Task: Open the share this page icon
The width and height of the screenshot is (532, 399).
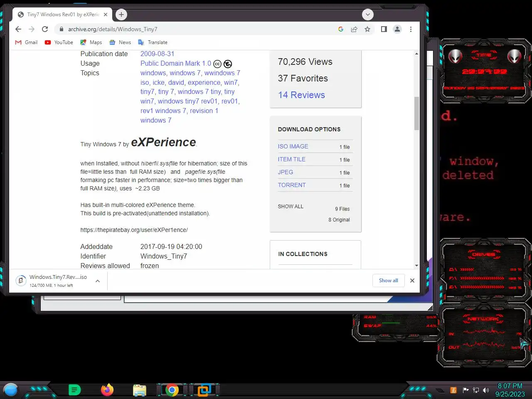Action: click(x=354, y=29)
